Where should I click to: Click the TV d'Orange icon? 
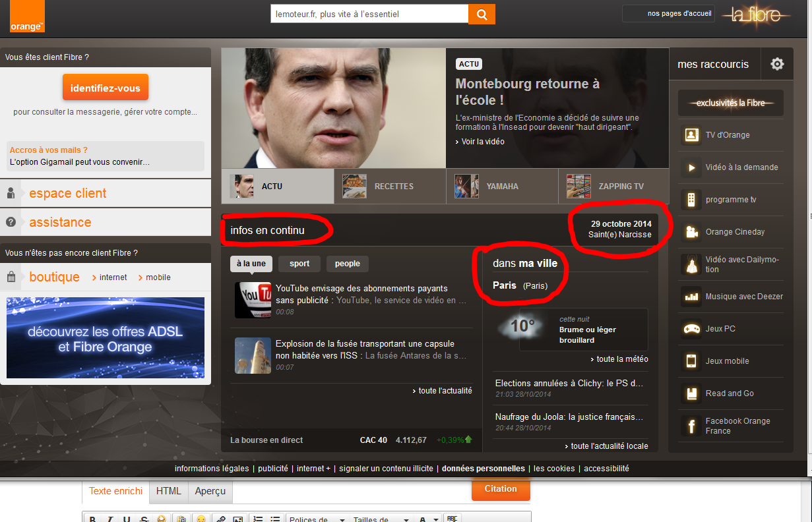click(x=691, y=135)
